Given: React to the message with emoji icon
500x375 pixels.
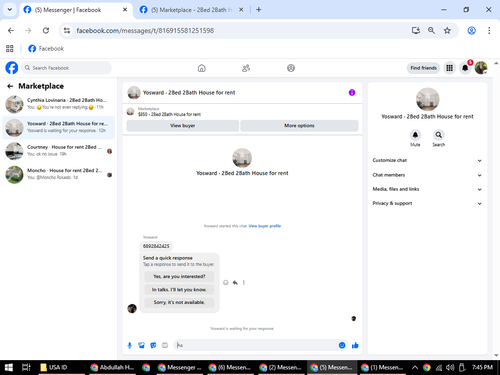Looking at the screenshot, I should (226, 283).
